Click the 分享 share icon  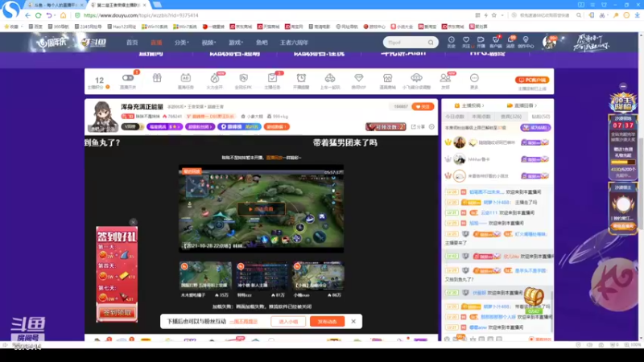click(x=418, y=127)
